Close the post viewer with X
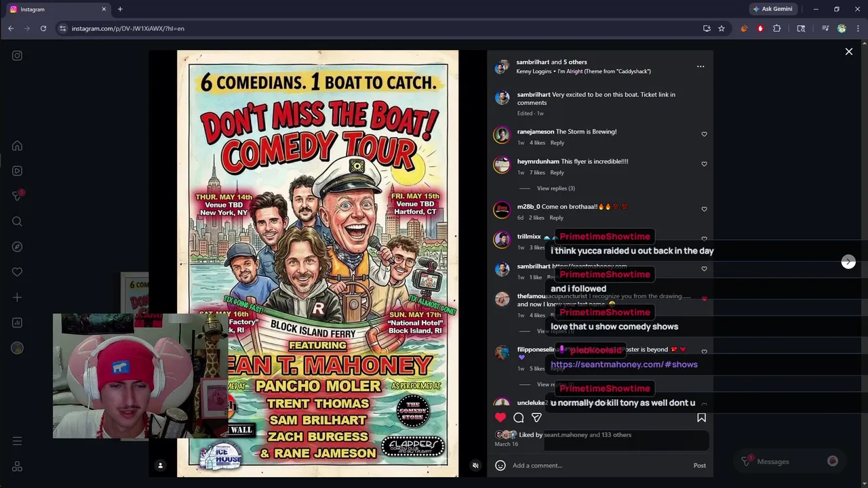Viewport: 868px width, 488px height. pos(848,52)
